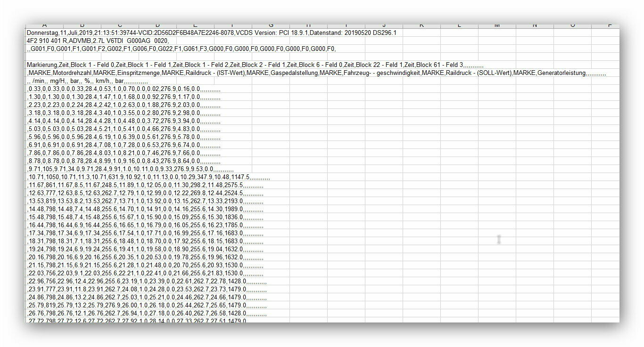The height and width of the screenshot is (347, 644).
Task: Click the data row starting with ,5.03,0
Action: (x=124, y=129)
